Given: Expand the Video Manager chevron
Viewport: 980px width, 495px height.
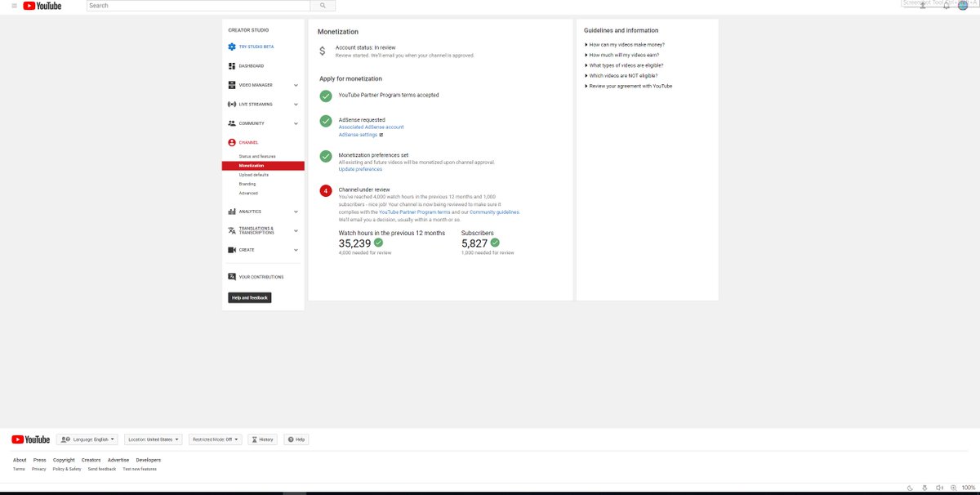Looking at the screenshot, I should click(296, 85).
